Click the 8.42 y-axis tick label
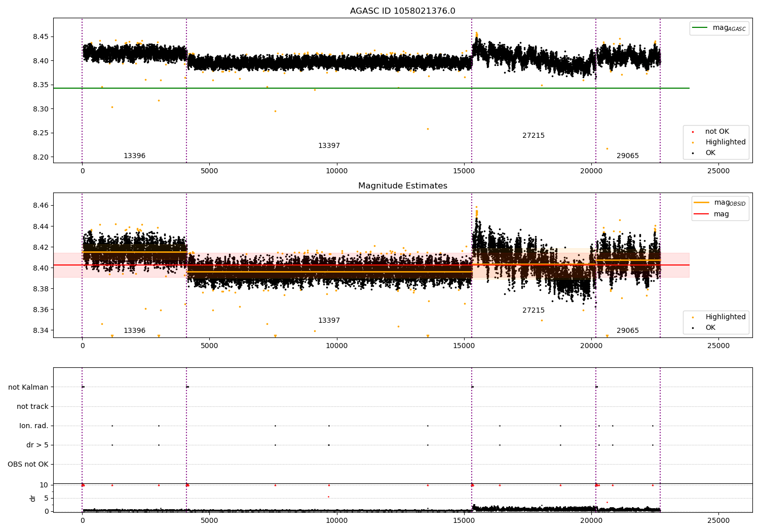The height and width of the screenshot is (532, 760). 40,247
